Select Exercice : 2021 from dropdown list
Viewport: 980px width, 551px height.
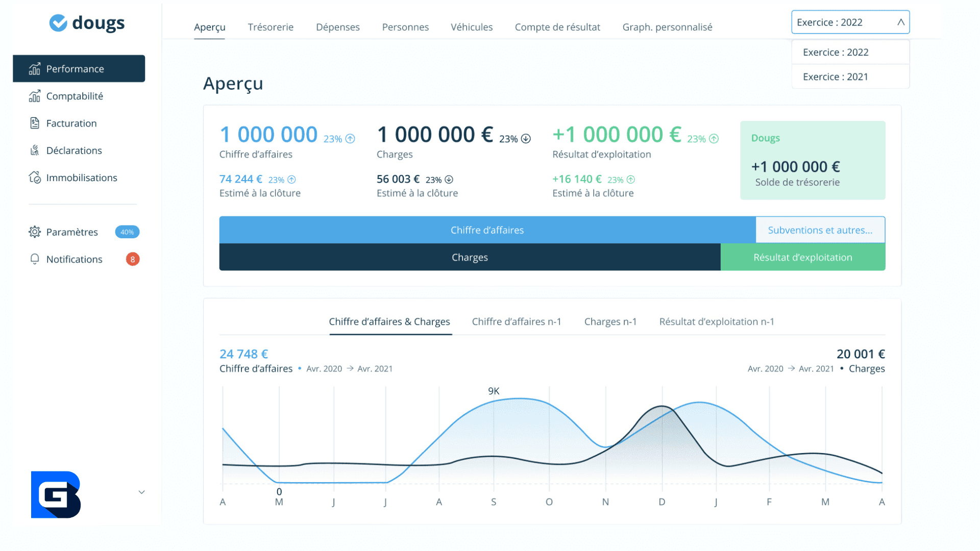(x=835, y=77)
